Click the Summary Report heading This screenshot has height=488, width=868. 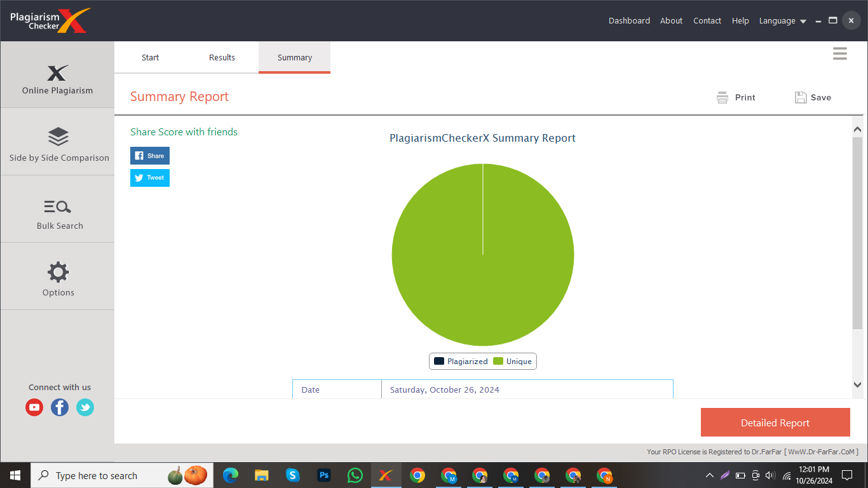pos(179,97)
